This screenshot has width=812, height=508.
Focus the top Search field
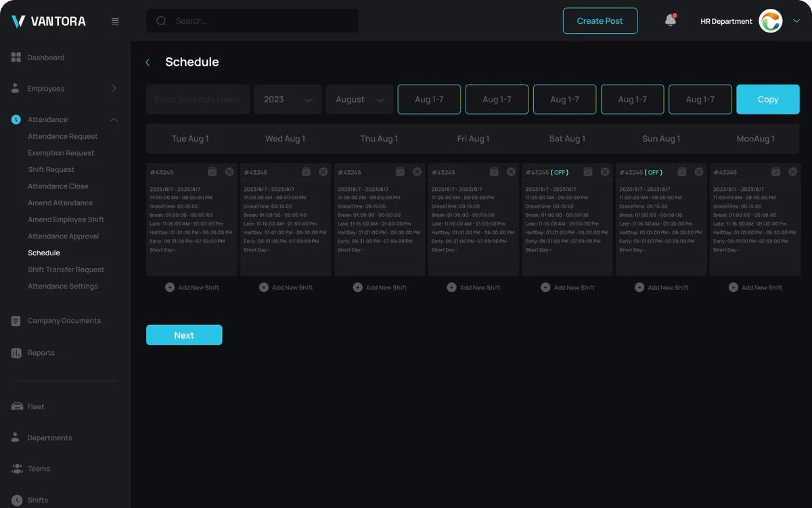click(252, 21)
